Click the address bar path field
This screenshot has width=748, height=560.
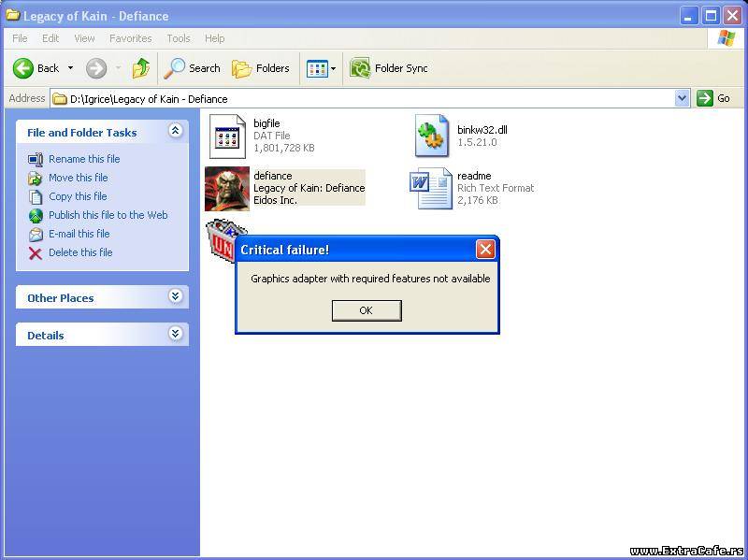[365, 98]
